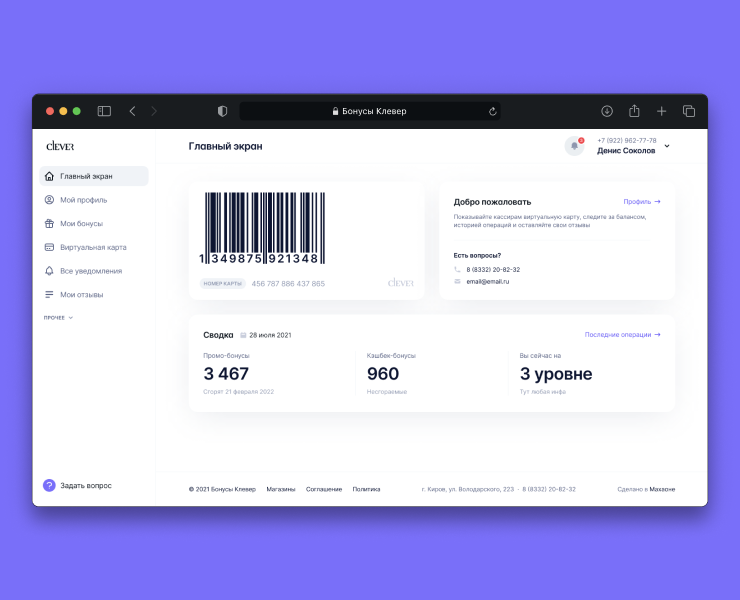Reload page with the refresh icon
The width and height of the screenshot is (740, 600).
point(492,111)
